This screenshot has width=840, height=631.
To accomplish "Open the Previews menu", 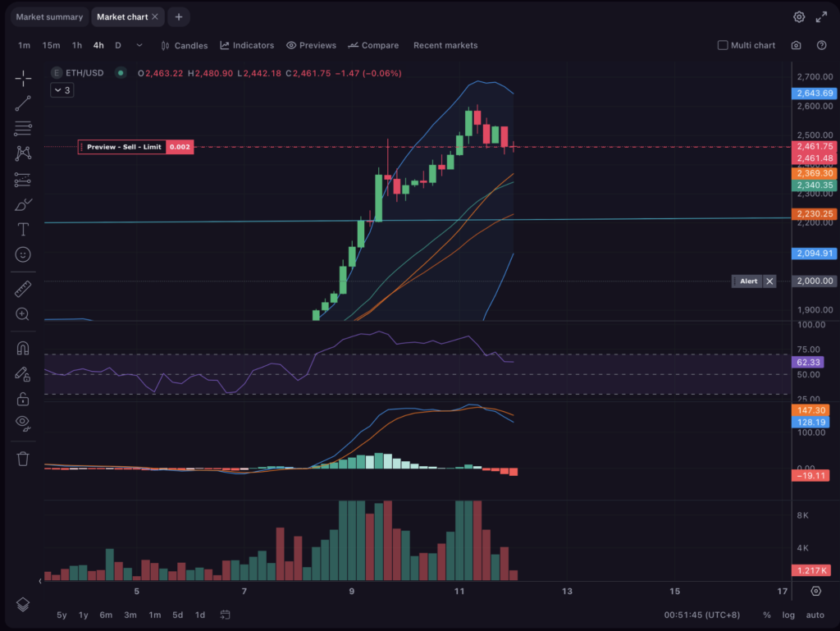I will [x=311, y=45].
